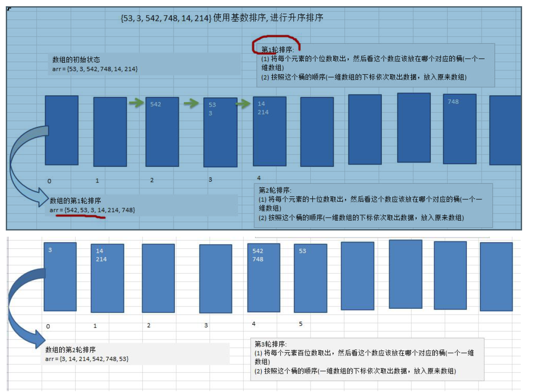Click label 0 under the upper bucket row
Screen dimensions: 535x392
49,181
